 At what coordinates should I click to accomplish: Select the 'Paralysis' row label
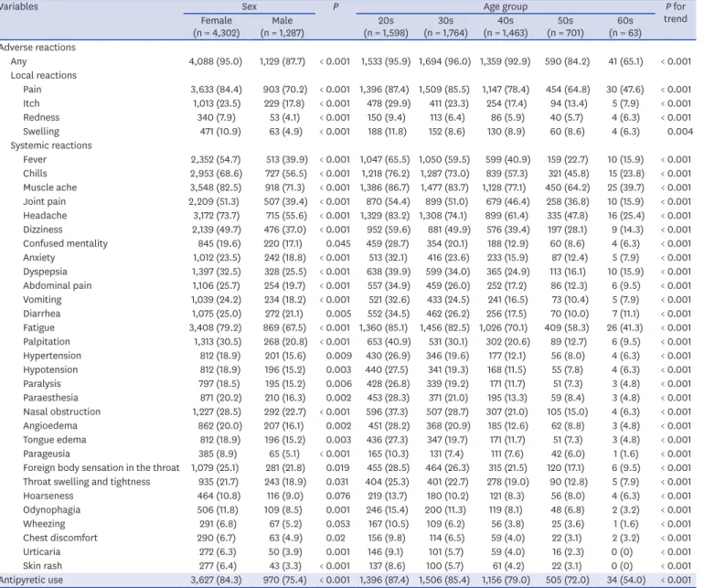pyautogui.click(x=42, y=383)
